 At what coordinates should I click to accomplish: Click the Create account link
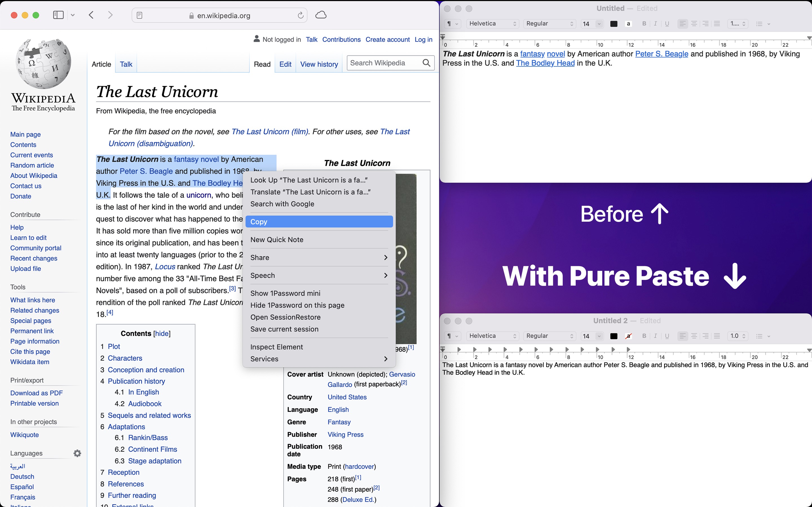[388, 39]
